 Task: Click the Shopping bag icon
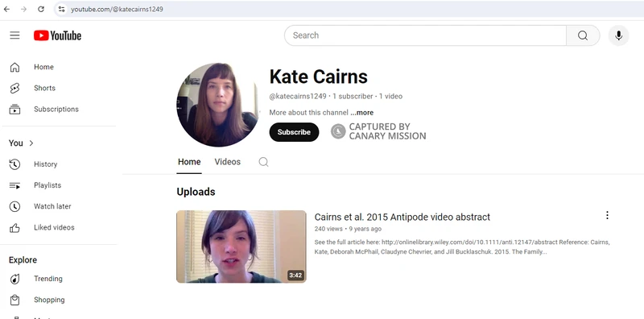14,300
